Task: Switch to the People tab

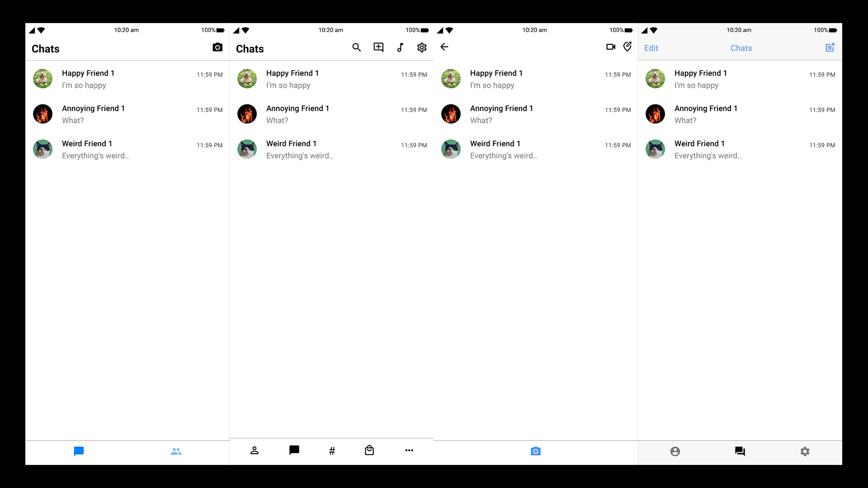Action: pyautogui.click(x=176, y=451)
